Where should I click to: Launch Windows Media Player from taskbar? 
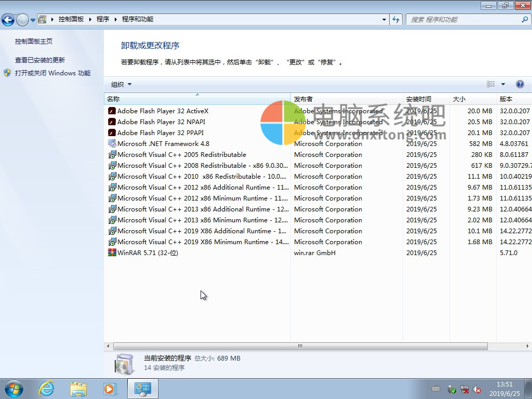click(x=110, y=389)
